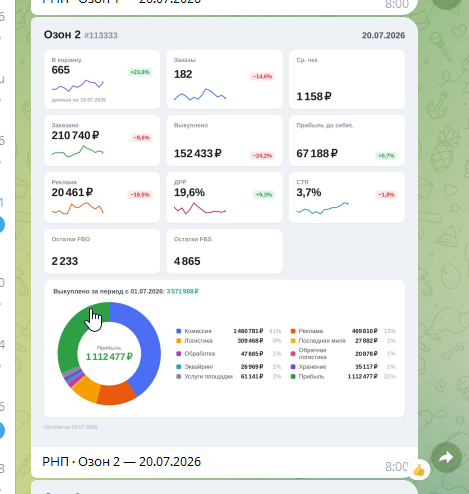Image resolution: width=469 pixels, height=494 pixels.
Task: Click the thumbs-up reaction on the message
Action: [x=419, y=470]
